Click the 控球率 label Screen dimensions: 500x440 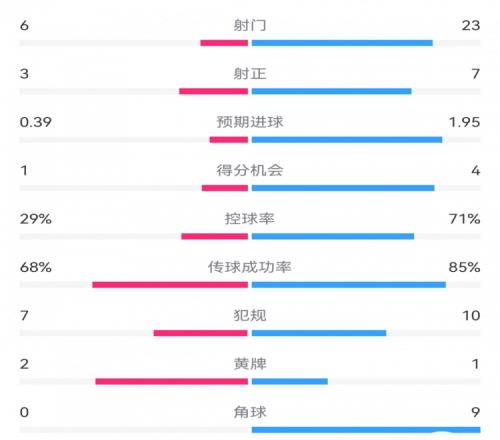(250, 219)
